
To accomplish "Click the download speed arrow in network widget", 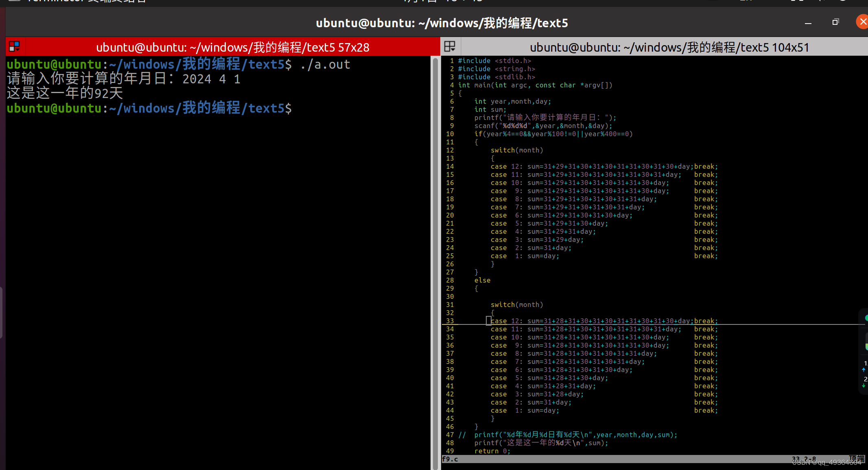I will (x=864, y=386).
